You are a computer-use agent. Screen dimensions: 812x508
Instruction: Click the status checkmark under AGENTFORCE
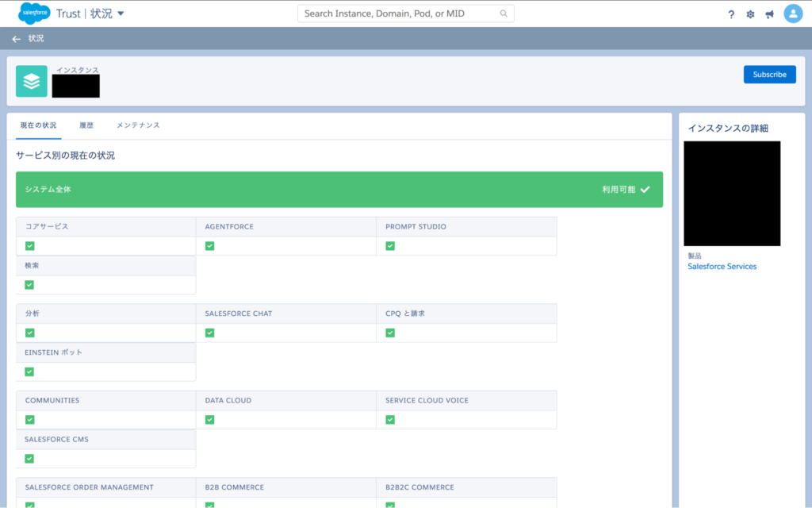(x=209, y=246)
